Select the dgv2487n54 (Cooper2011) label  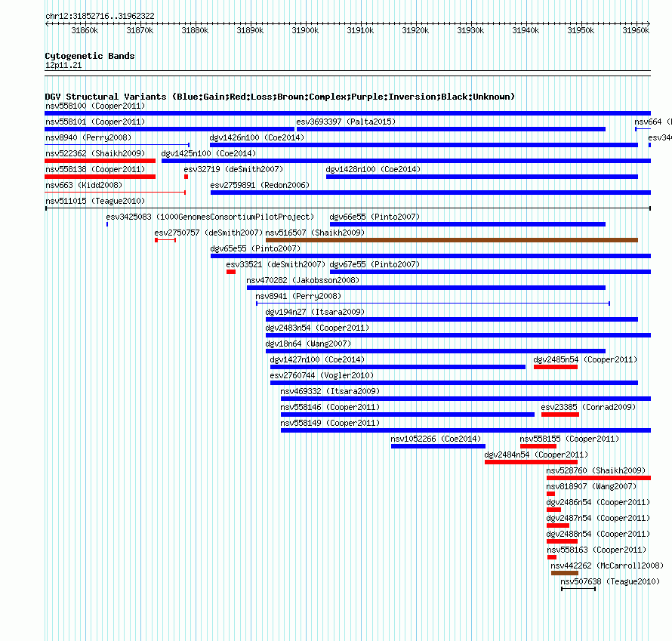coord(598,518)
